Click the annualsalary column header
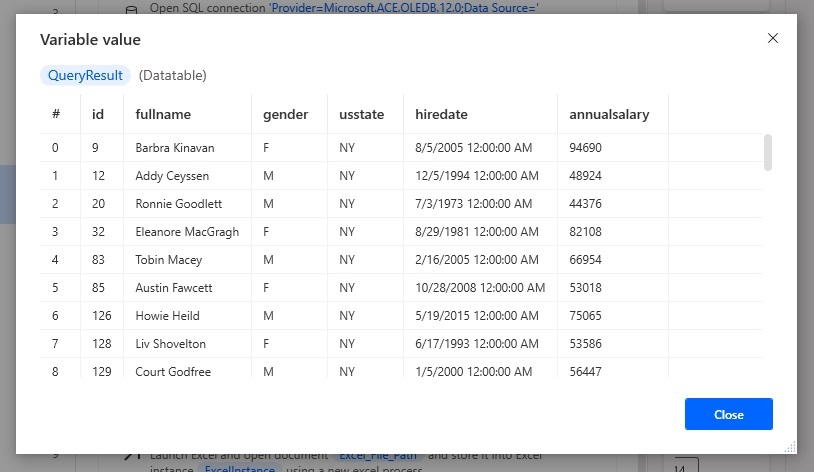814x472 pixels. 609,114
